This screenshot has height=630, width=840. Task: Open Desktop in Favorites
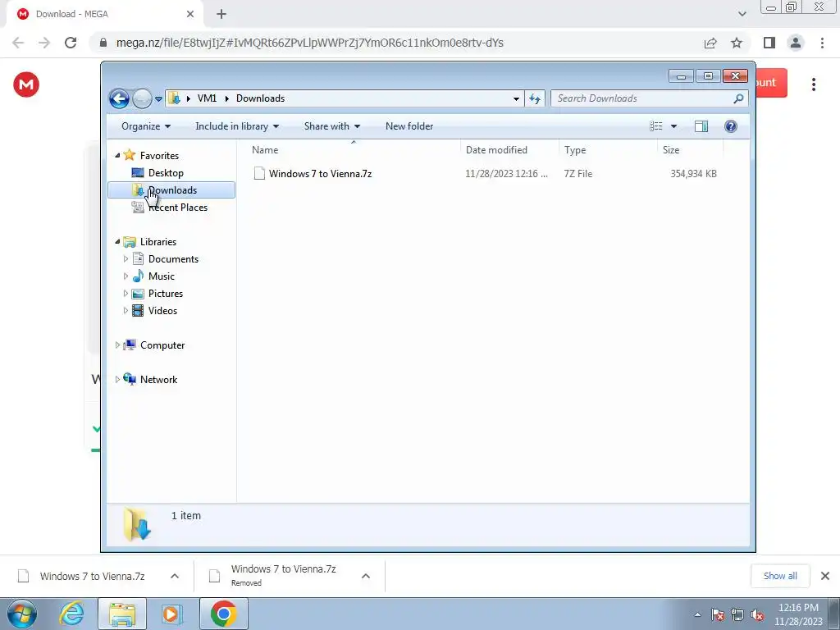coord(166,173)
